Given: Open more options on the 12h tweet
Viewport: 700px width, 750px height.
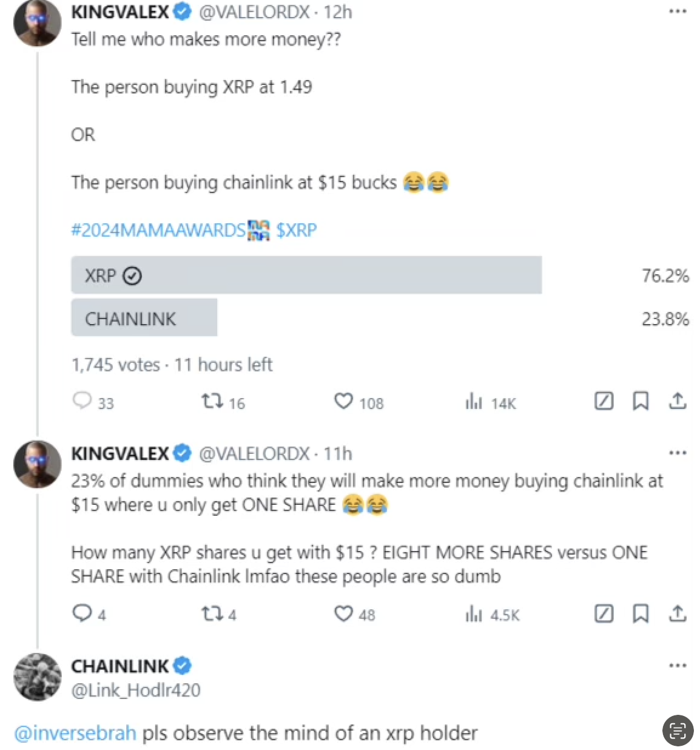Looking at the screenshot, I should 677,12.
